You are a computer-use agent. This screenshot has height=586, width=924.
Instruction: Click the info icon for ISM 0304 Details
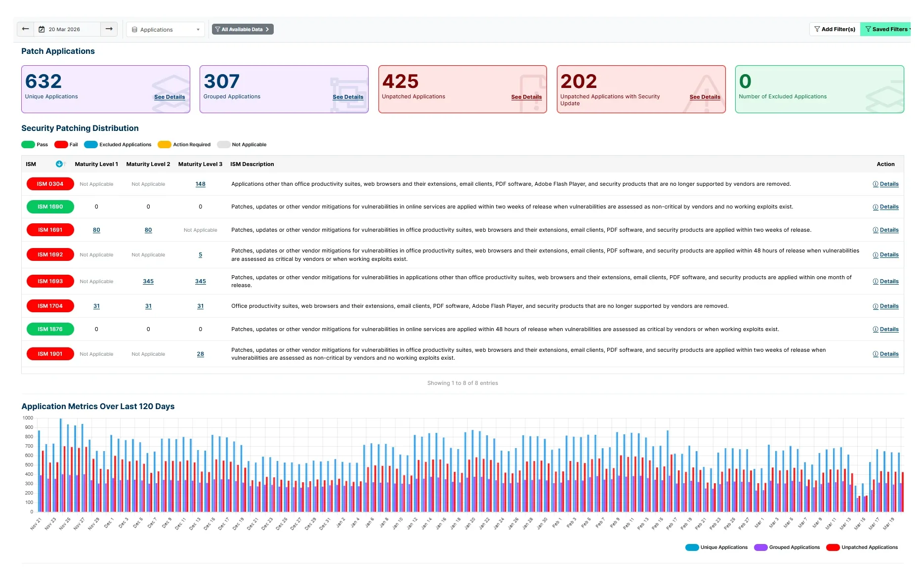[x=875, y=184]
